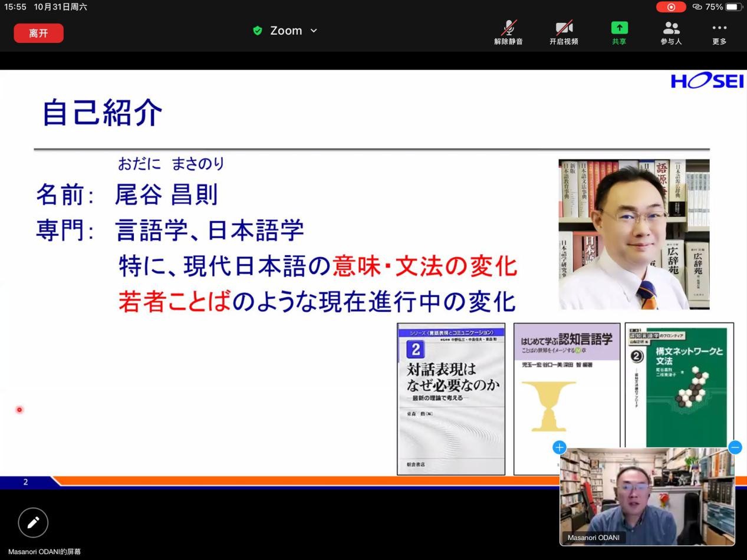Tap the blue 対話表現 book cover
Image resolution: width=747 pixels, height=560 pixels.
pyautogui.click(x=451, y=398)
